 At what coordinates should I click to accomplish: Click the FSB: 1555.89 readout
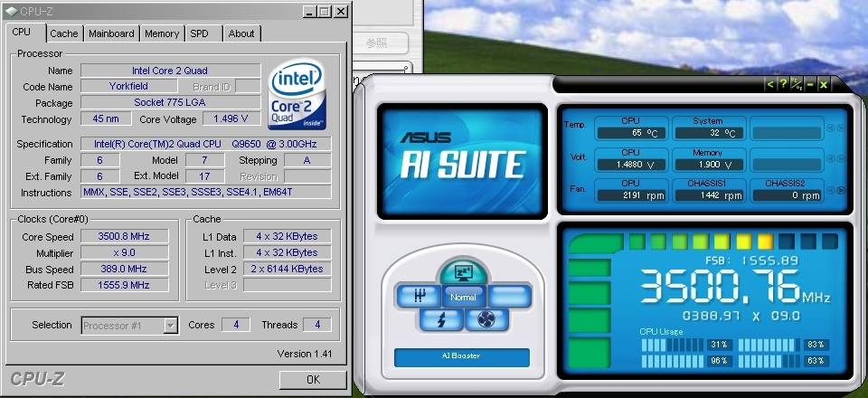point(751,261)
